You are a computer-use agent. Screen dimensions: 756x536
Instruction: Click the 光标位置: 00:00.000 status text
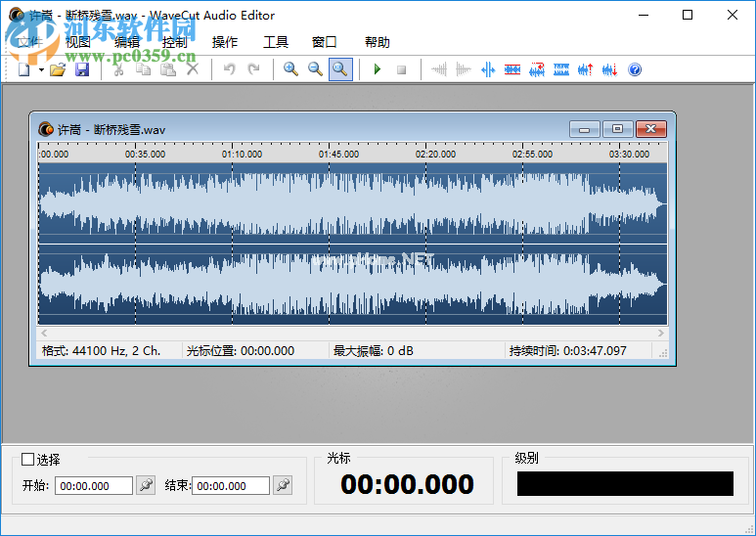coord(241,351)
